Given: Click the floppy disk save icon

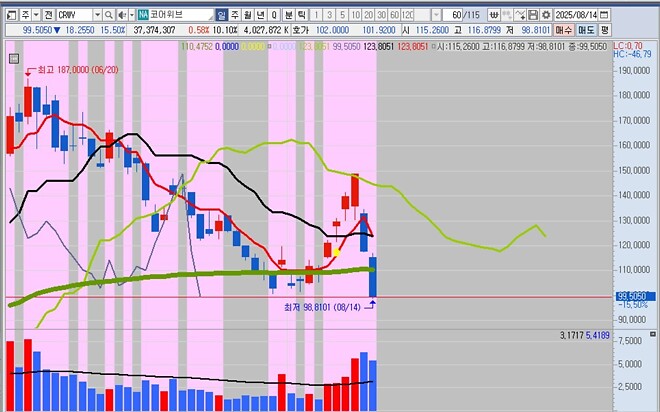Looking at the screenshot, I should [x=533, y=15].
